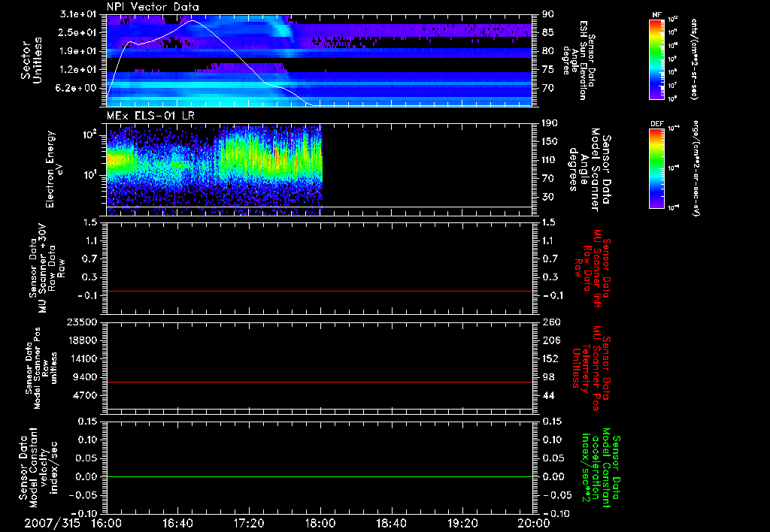This screenshot has width=770, height=532.
Task: Click the NF color scale bar
Action: click(x=656, y=59)
